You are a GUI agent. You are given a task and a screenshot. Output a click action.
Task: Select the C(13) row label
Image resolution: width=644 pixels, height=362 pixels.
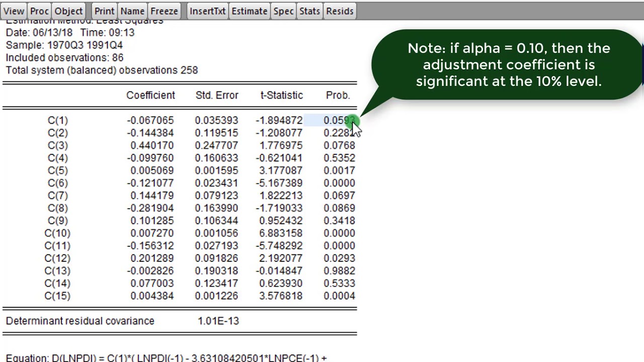[57, 271]
